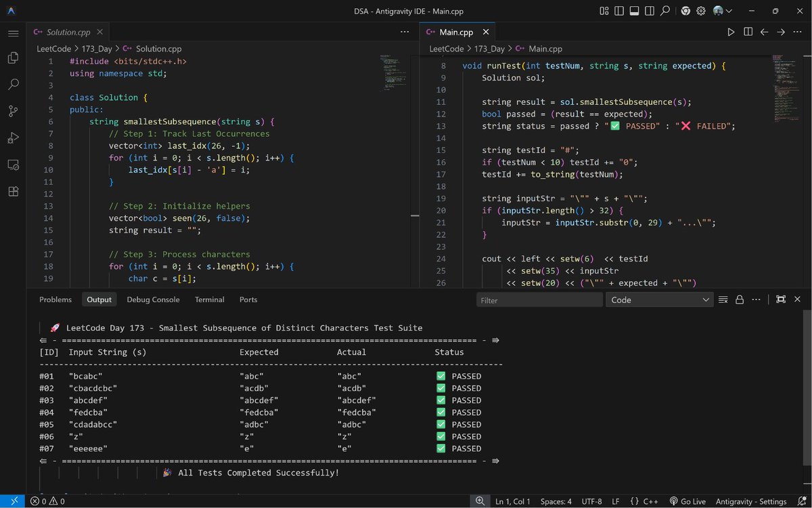812x508 pixels.
Task: Click the zoom magnifier in status bar
Action: [x=480, y=501]
